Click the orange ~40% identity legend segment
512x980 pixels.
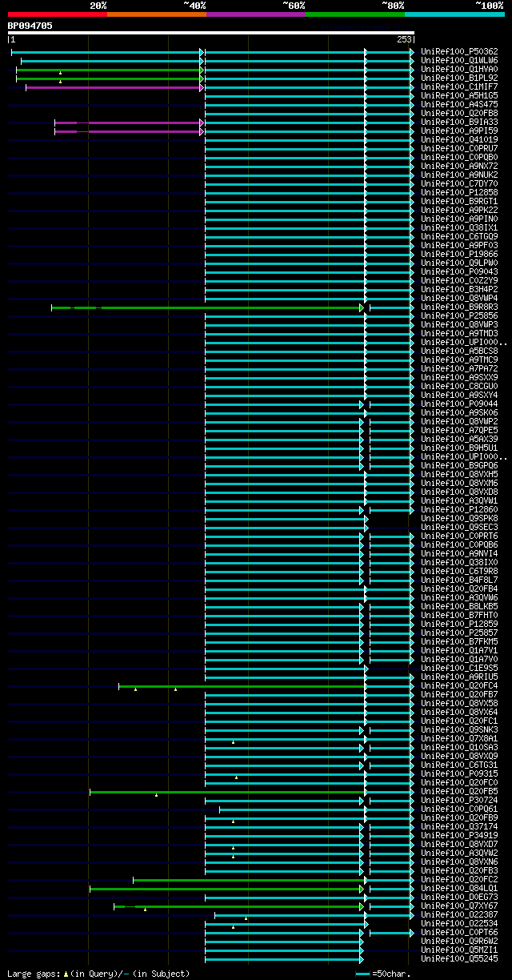coord(157,14)
